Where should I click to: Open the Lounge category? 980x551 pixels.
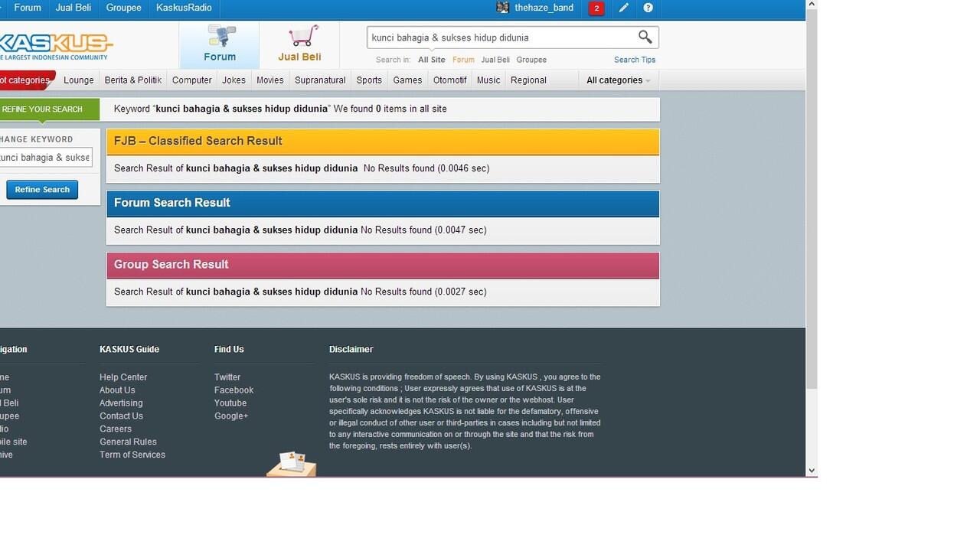79,80
